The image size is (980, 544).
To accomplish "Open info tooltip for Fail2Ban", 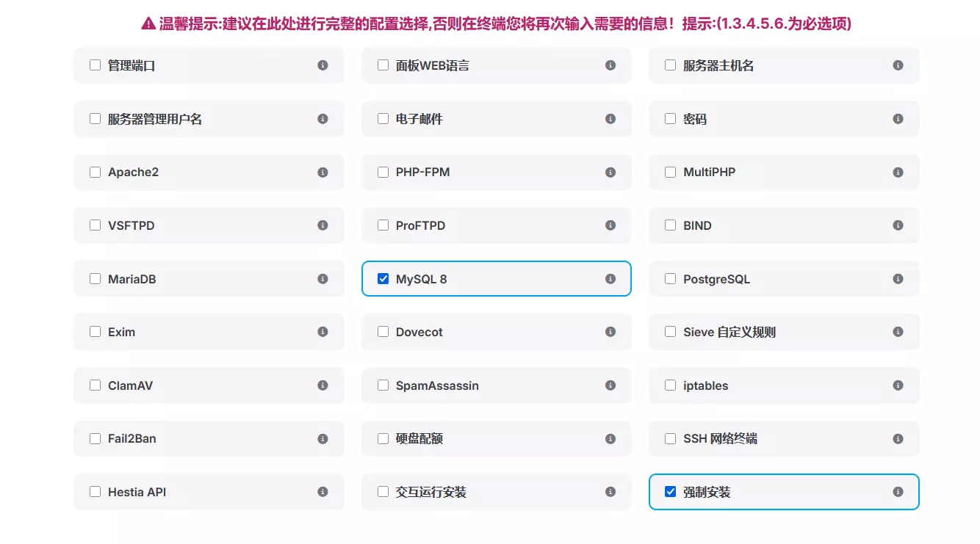I will (323, 439).
